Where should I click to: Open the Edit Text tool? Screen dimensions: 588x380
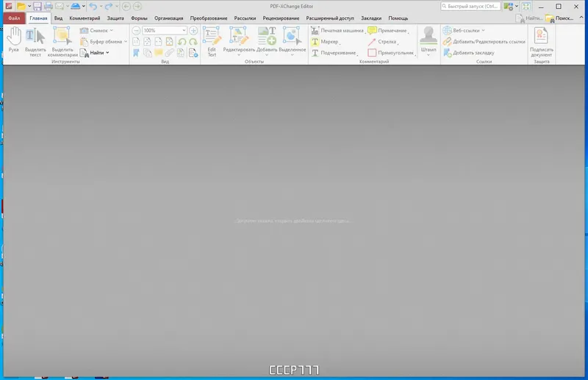tap(212, 42)
